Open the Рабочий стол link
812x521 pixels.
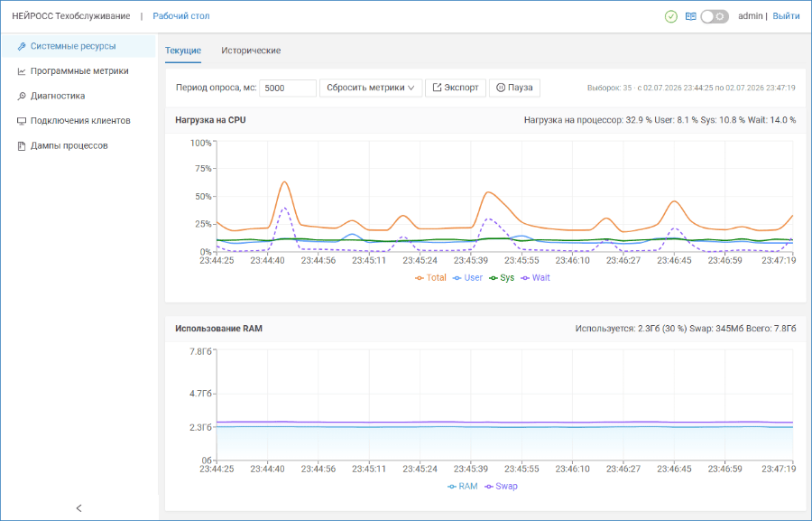tap(181, 16)
